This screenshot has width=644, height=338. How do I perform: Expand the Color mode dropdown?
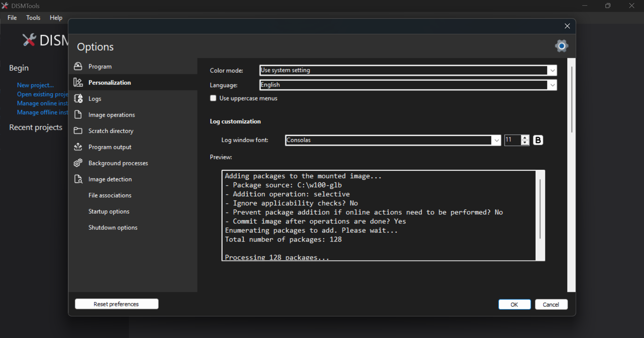click(552, 70)
